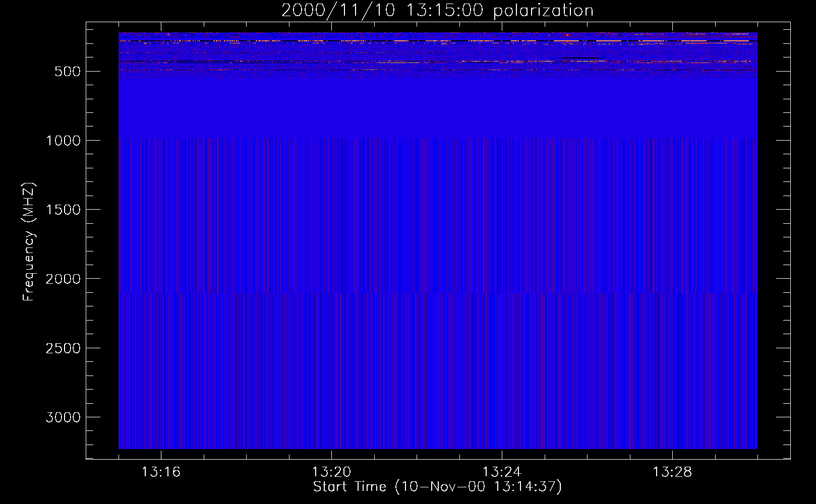816x504 pixels.
Task: Click the 'Start Time (10-Nov-00 13:14:37)' label
Action: tap(437, 487)
